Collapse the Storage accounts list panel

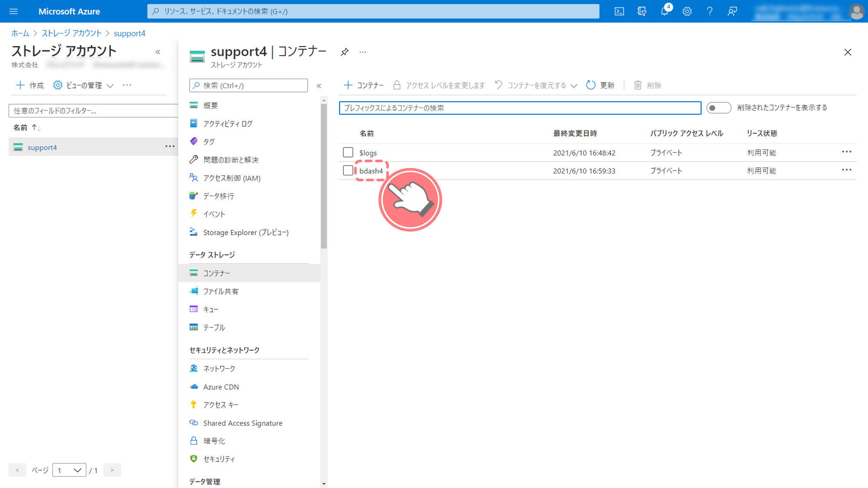(158, 52)
